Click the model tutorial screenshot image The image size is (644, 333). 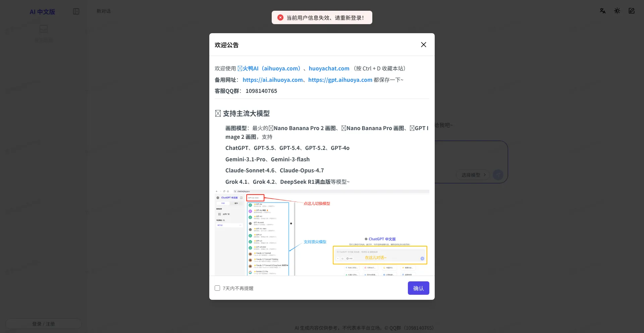pos(322,232)
